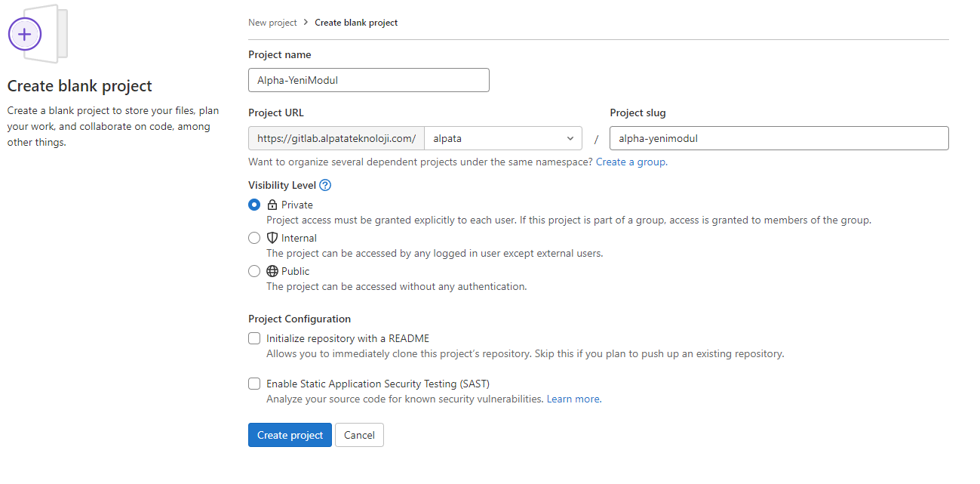Image resolution: width=980 pixels, height=484 pixels.
Task: Click the breadcrumb chevron after New project
Action: [306, 23]
